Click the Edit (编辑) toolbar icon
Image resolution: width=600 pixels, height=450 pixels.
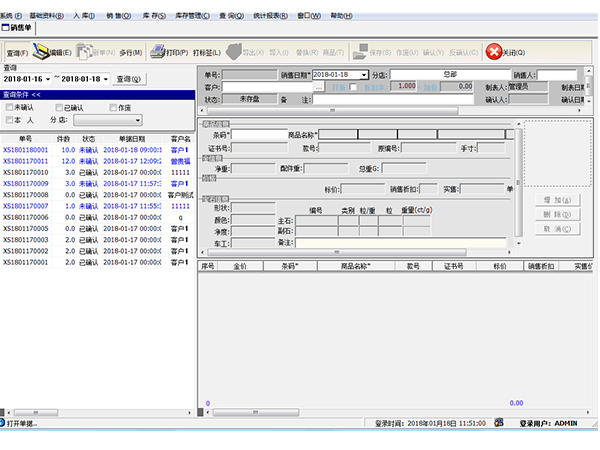(41, 52)
